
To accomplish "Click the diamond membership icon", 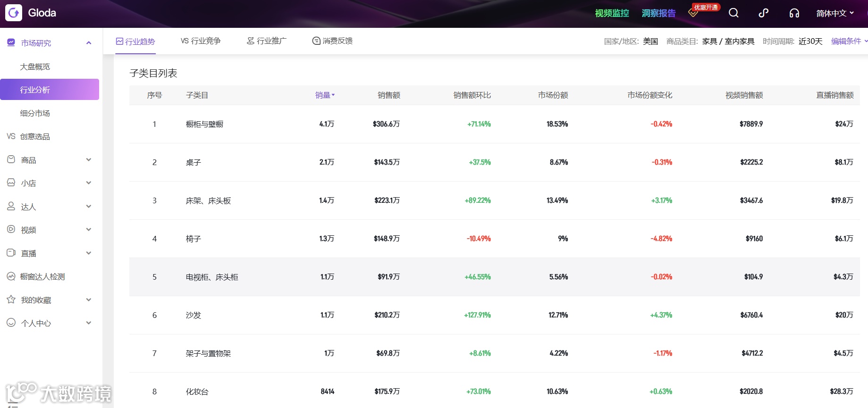I will (693, 13).
